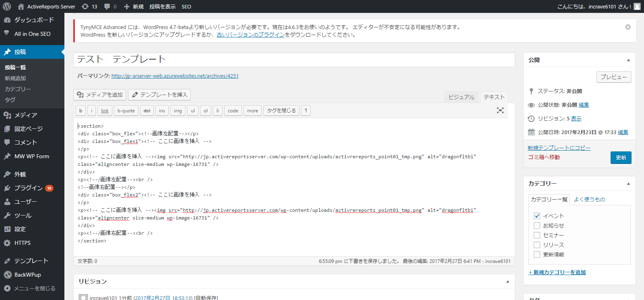The height and width of the screenshot is (300, 644).
Task: Collapse the カテゴリー panel
Action: tap(628, 184)
